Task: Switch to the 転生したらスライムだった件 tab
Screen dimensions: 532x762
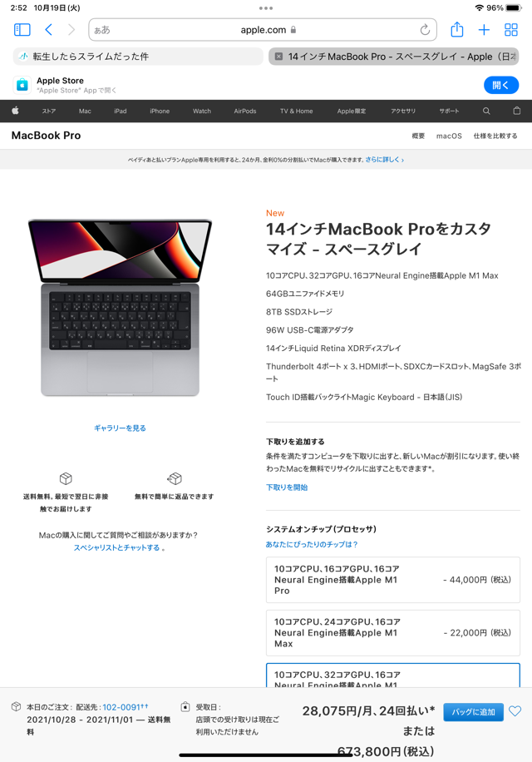Action: point(138,57)
